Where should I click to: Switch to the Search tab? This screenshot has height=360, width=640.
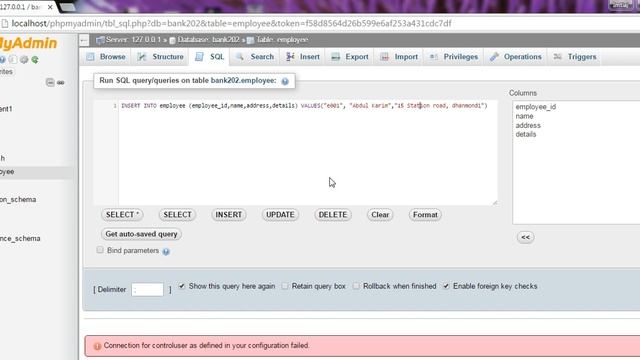coord(255,57)
